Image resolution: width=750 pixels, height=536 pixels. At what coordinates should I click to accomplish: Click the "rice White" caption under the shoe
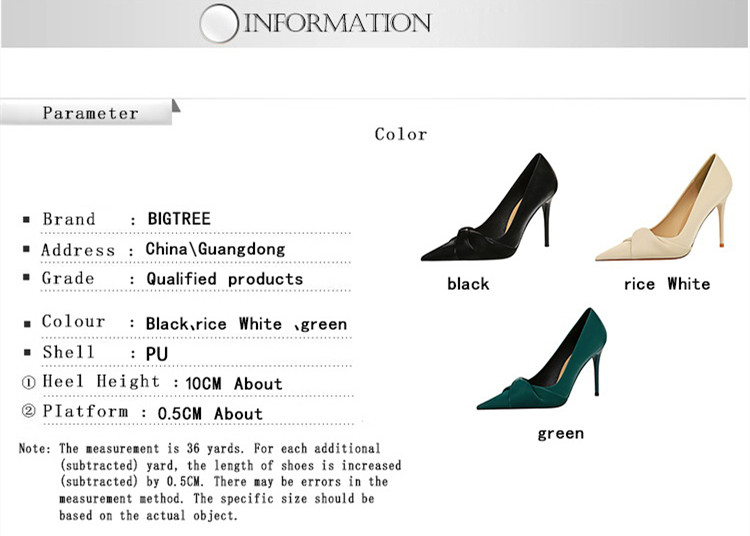(x=666, y=284)
